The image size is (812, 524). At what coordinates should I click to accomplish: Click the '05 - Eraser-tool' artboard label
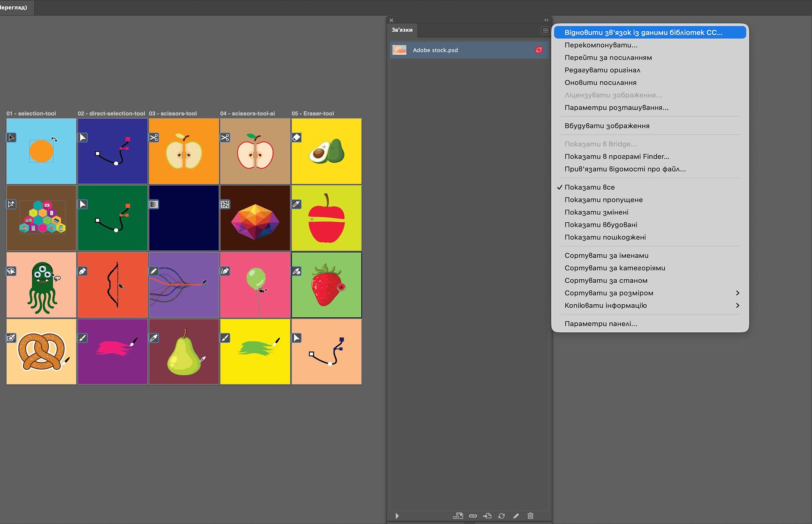tap(313, 114)
